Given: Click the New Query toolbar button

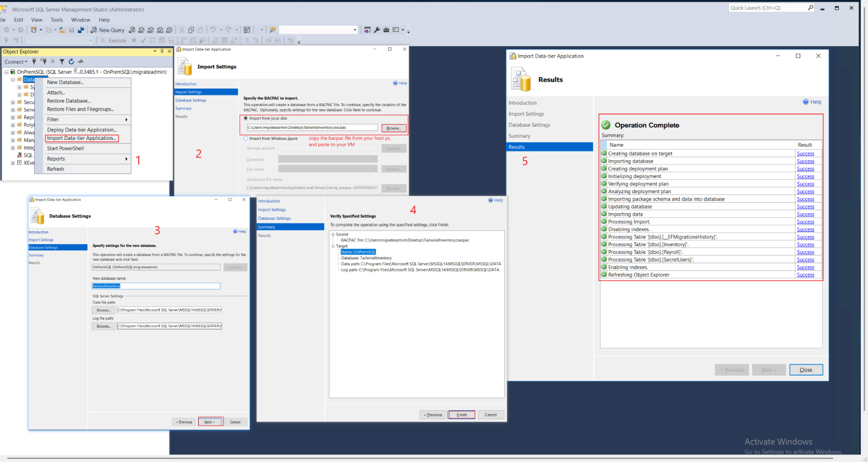Looking at the screenshot, I should pyautogui.click(x=107, y=30).
